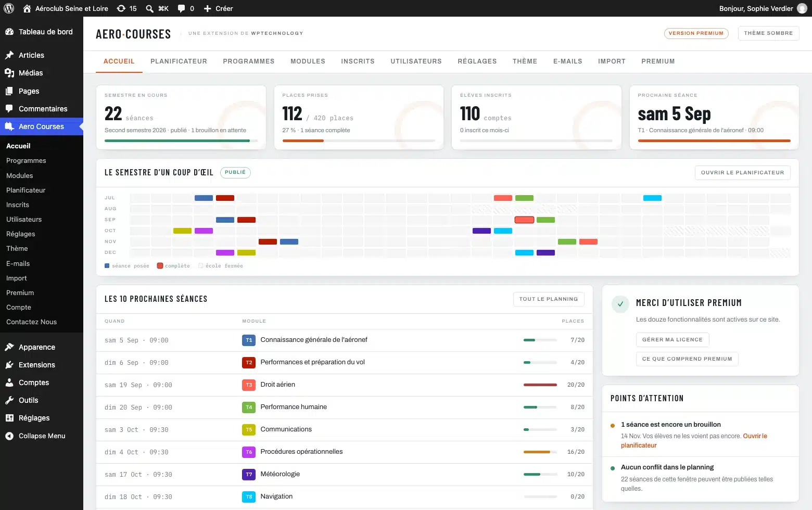Open the search magnifier icon in admin bar
Screen dimensions: 812x510
tap(149, 8)
